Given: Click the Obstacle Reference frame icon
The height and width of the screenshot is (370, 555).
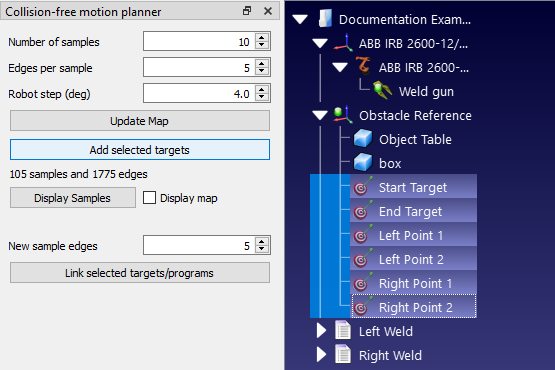Looking at the screenshot, I should pos(343,114).
